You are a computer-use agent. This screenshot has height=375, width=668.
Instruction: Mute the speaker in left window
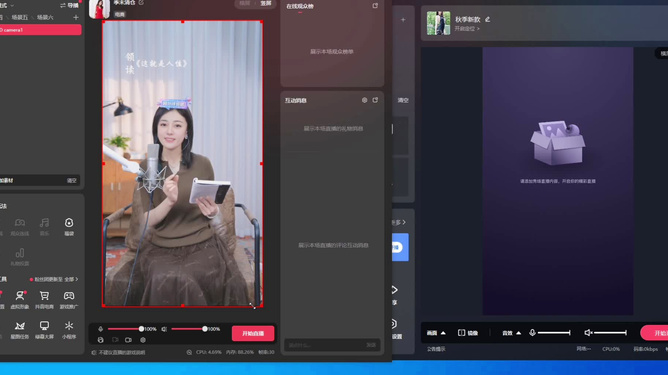coord(164,329)
